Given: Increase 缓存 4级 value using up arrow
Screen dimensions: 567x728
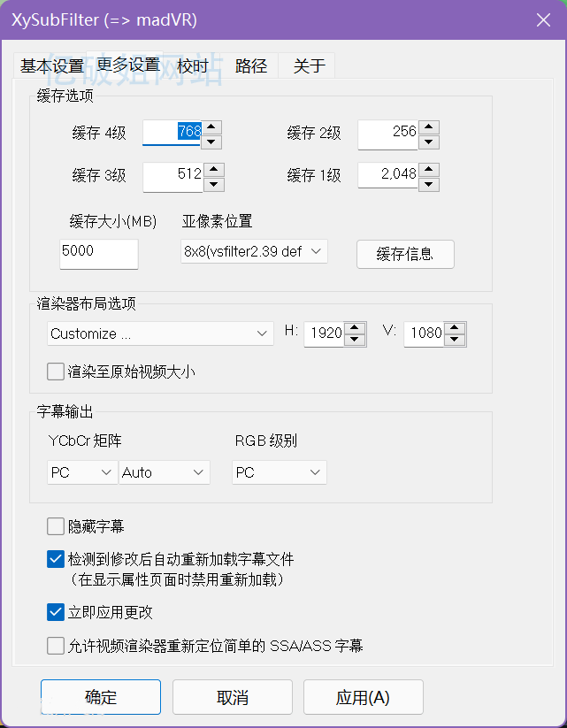Looking at the screenshot, I should click(x=212, y=127).
